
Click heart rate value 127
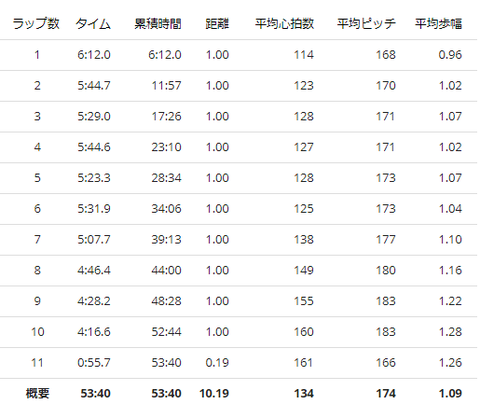click(304, 147)
